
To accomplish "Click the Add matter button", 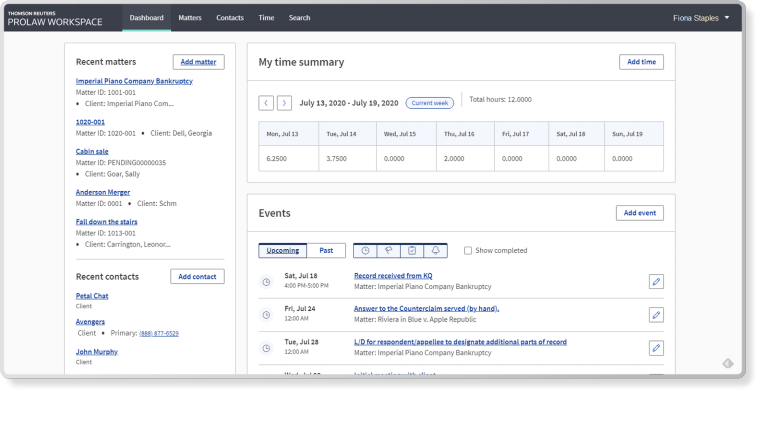I will click(196, 62).
